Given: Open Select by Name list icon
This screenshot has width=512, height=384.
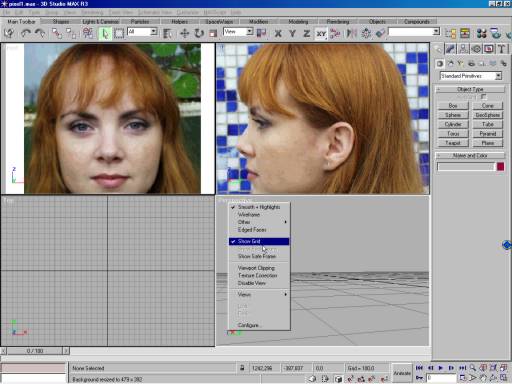Looking at the screenshot, I should pos(168,33).
